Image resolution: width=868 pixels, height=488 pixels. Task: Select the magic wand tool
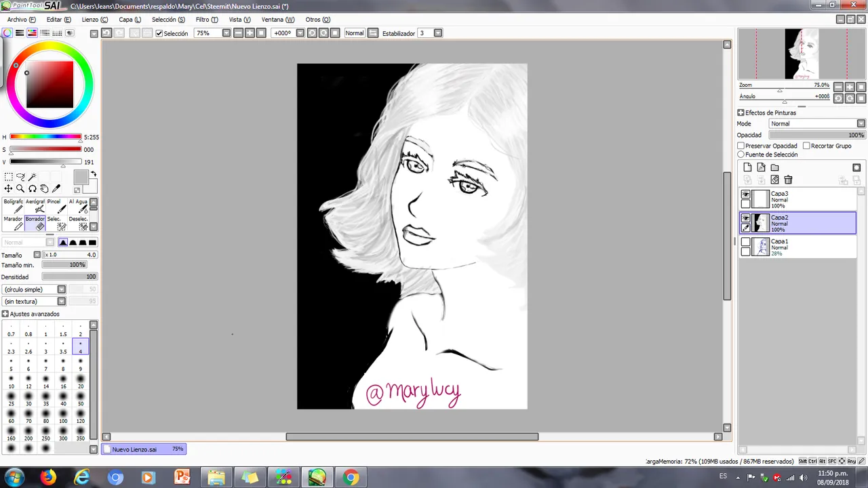[x=32, y=177]
